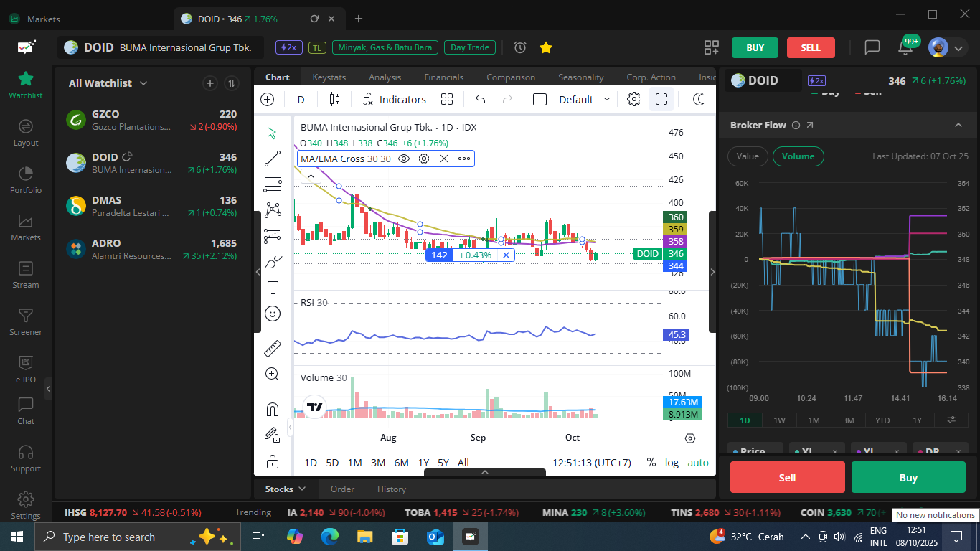Screen dimensions: 980x551
Task: Collapse the Broker Flow panel
Action: click(x=958, y=125)
